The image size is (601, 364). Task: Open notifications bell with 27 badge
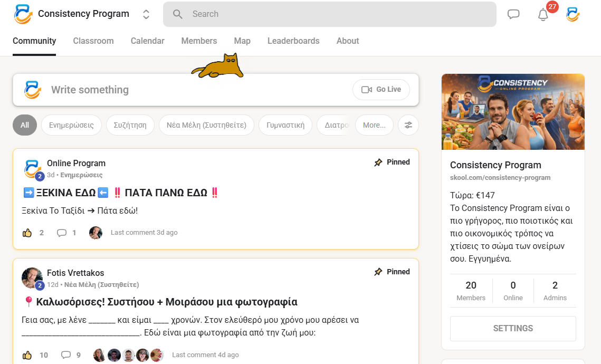543,14
